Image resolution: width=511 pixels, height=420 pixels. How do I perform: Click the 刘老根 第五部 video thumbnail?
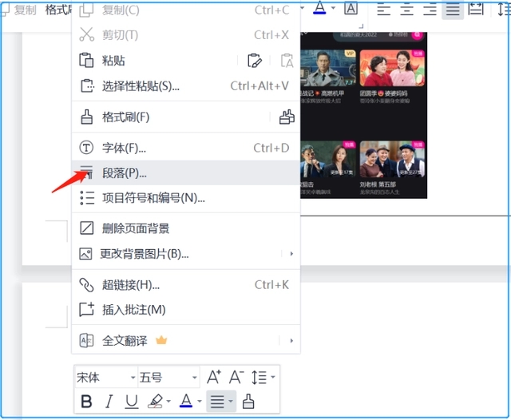pyautogui.click(x=392, y=160)
